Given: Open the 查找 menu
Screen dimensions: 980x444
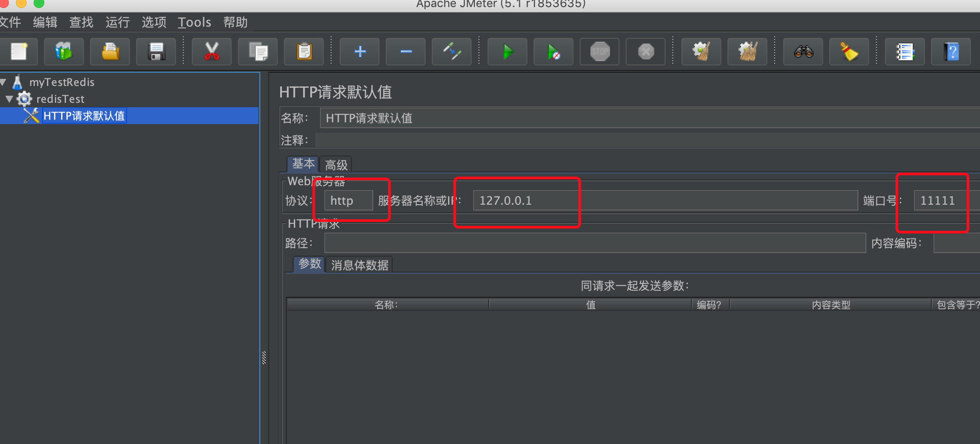Looking at the screenshot, I should 81,22.
